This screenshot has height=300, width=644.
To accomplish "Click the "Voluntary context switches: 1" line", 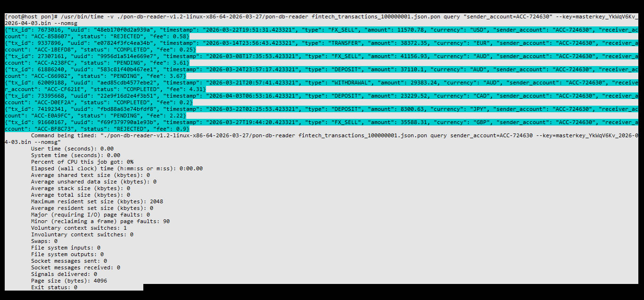I will (79, 228).
